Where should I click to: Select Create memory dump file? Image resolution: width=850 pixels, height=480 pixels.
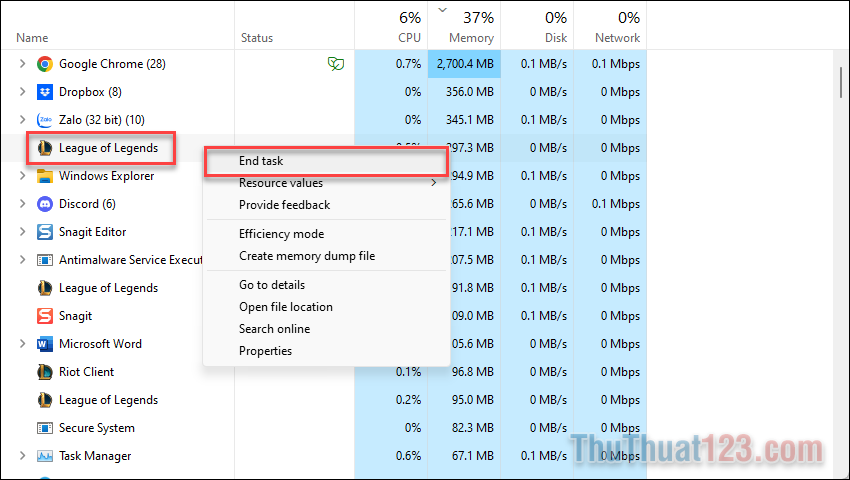pyautogui.click(x=326, y=256)
